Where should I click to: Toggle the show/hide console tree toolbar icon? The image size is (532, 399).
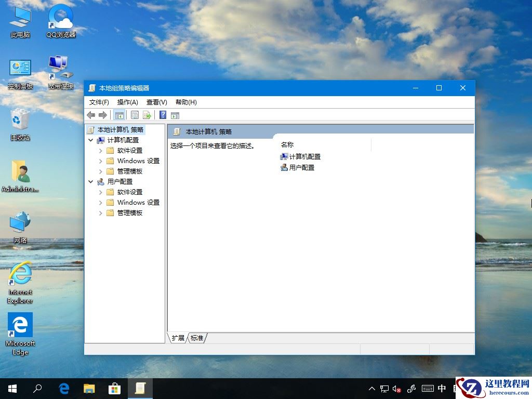coord(119,115)
